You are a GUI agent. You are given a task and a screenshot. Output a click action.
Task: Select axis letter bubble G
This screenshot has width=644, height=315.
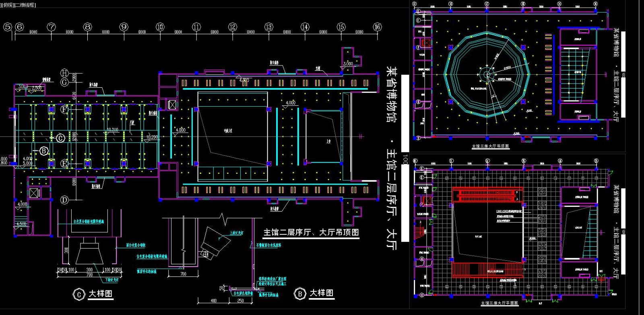[x=65, y=82]
